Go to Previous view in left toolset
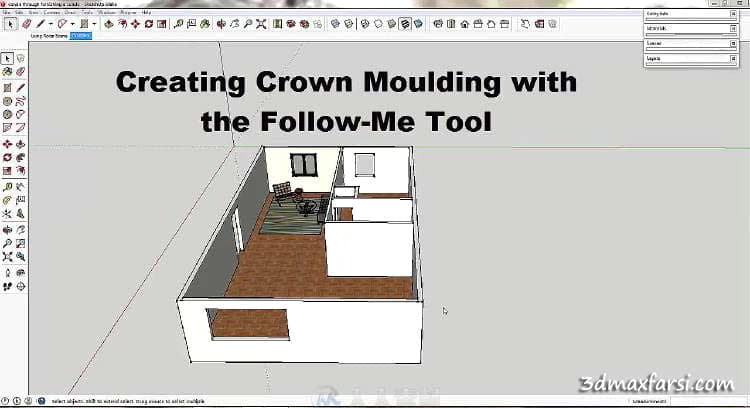 tap(21, 257)
